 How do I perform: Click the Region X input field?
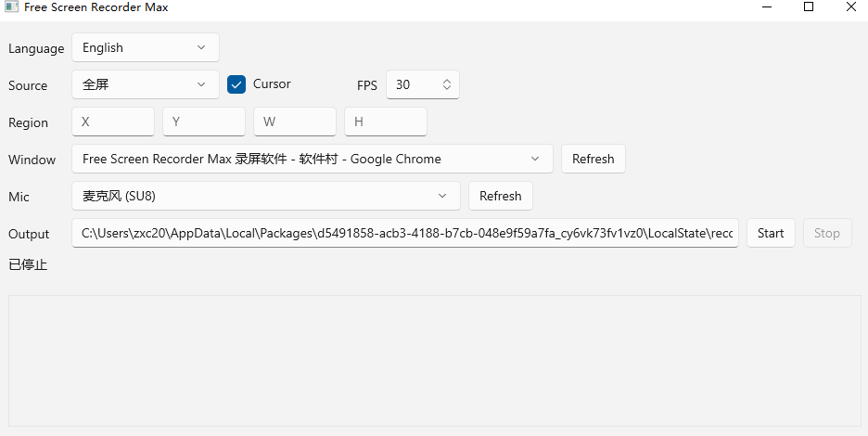pos(112,122)
